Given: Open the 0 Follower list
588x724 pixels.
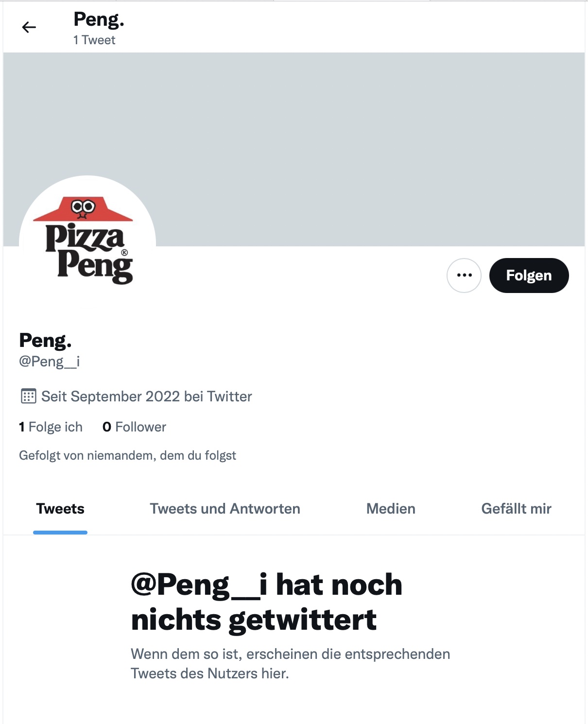Looking at the screenshot, I should coord(134,427).
